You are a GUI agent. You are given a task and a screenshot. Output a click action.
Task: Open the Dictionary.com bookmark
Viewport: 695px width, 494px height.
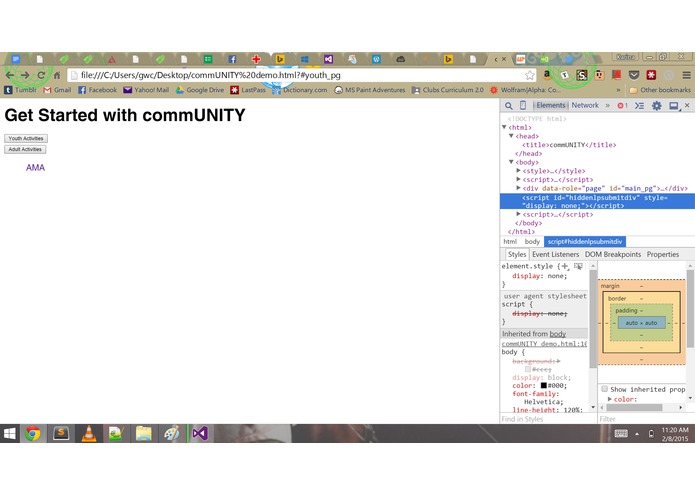pyautogui.click(x=300, y=90)
